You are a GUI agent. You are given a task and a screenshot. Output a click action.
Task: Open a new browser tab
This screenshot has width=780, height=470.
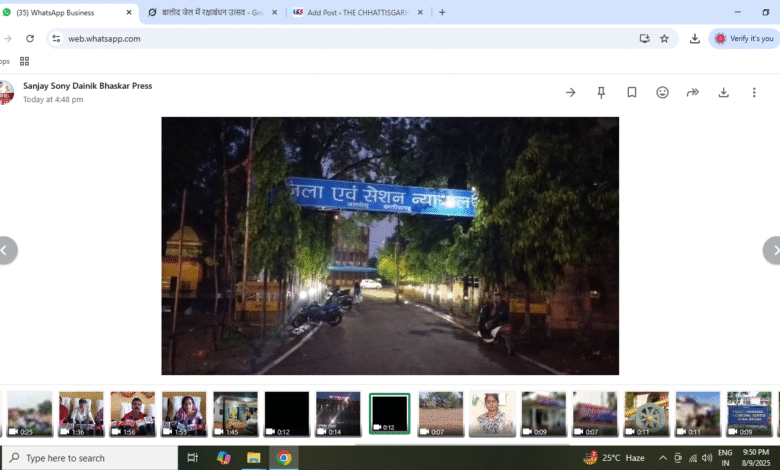[442, 12]
